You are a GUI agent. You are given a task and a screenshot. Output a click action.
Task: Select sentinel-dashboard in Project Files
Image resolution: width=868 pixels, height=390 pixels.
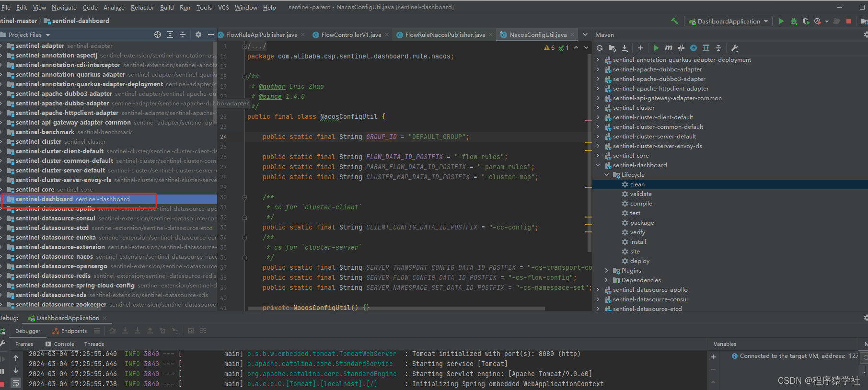click(x=108, y=199)
